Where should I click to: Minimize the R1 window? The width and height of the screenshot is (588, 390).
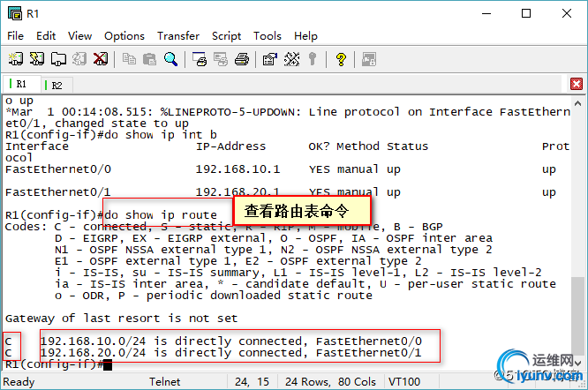pyautogui.click(x=486, y=13)
